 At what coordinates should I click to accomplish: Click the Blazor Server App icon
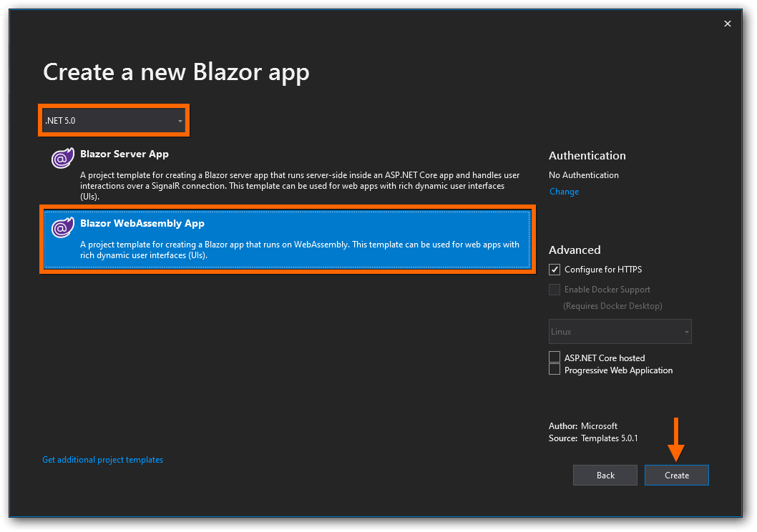(62, 159)
